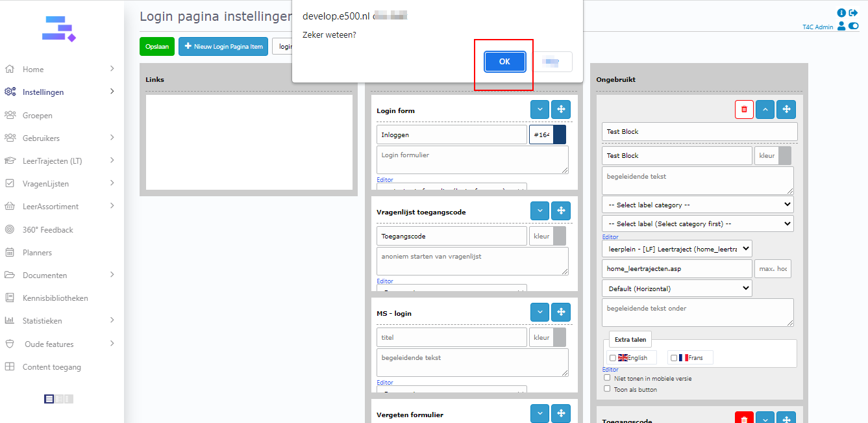Collapse the Test Block with the chevron button
The width and height of the screenshot is (868, 423).
pyautogui.click(x=765, y=109)
